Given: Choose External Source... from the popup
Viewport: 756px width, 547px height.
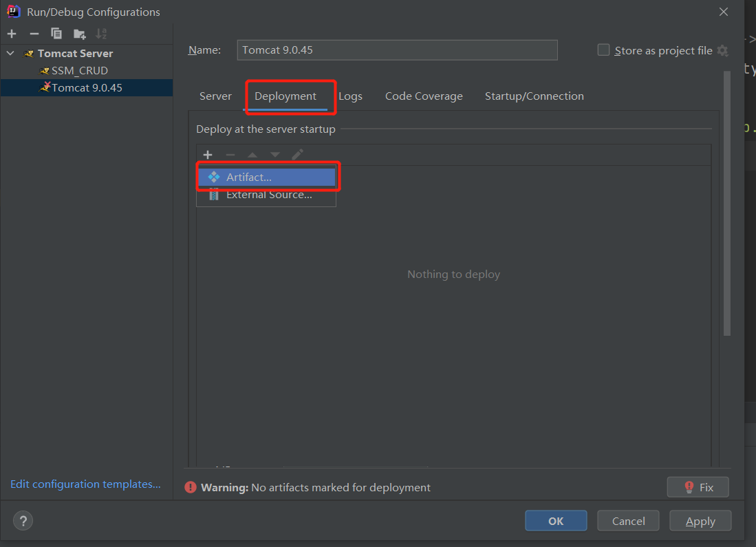Looking at the screenshot, I should (x=267, y=195).
